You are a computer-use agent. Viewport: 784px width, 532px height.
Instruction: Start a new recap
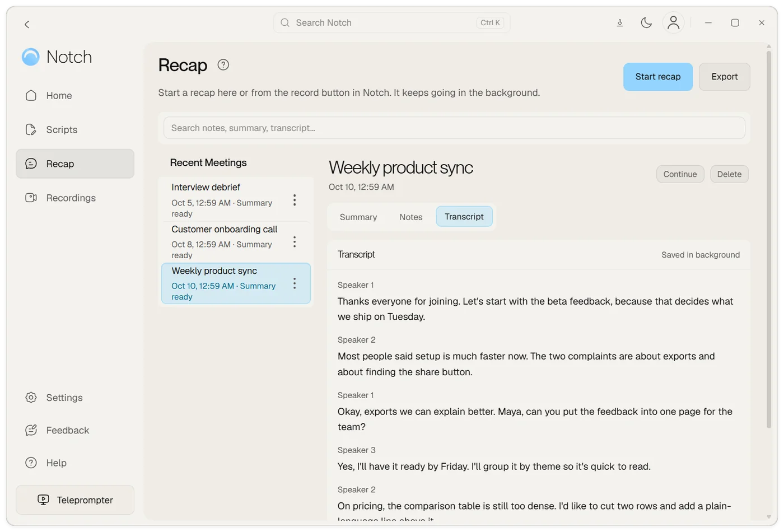(x=658, y=77)
